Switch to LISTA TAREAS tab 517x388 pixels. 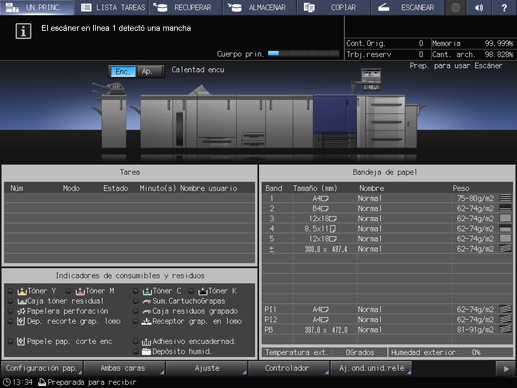(x=112, y=7)
